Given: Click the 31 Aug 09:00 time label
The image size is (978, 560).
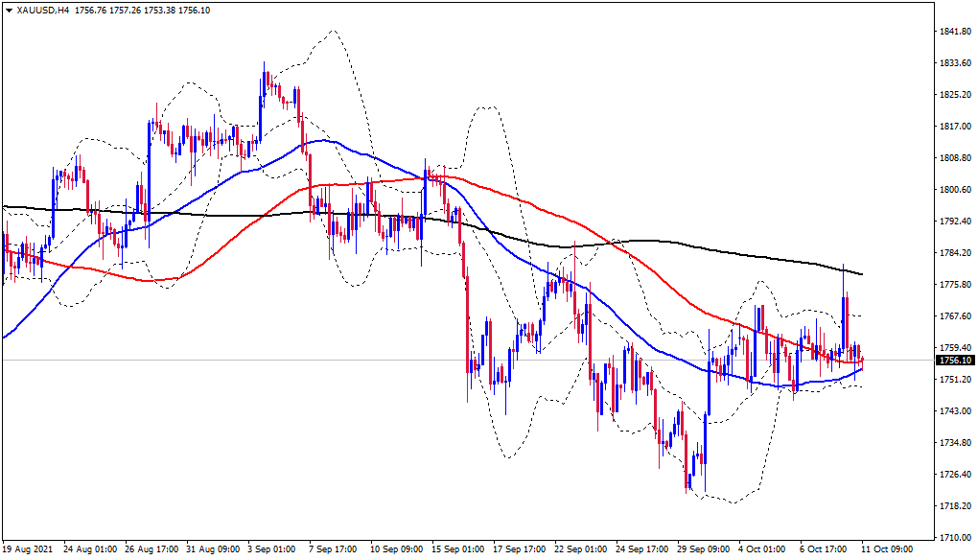Looking at the screenshot, I should [213, 549].
